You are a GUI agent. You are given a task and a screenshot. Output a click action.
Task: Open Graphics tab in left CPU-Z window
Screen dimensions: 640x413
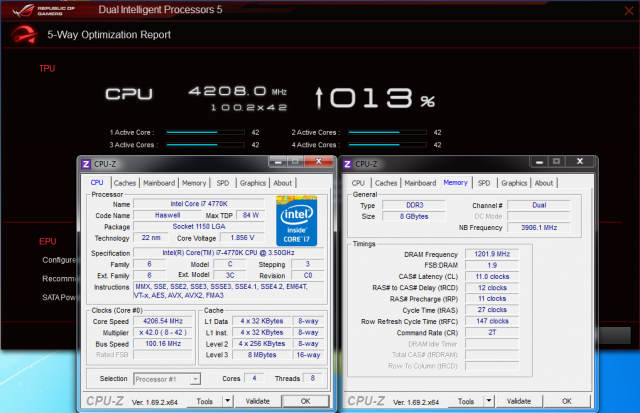click(x=253, y=183)
